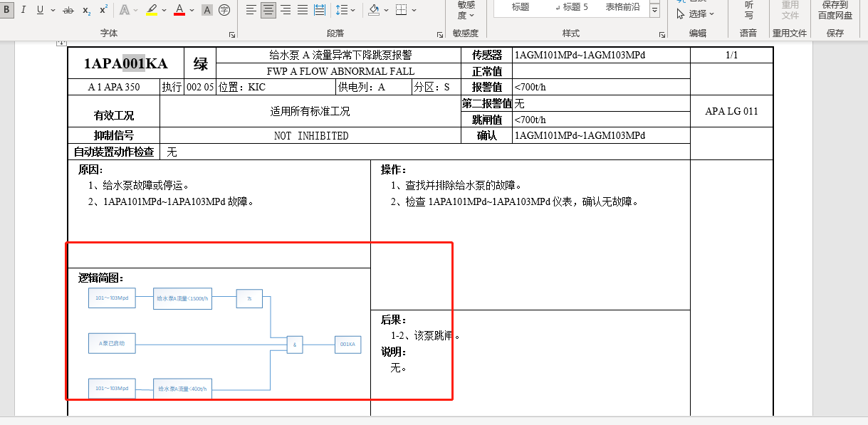Click the character shading icon
Viewport: 868px width, 425px height.
click(x=207, y=10)
